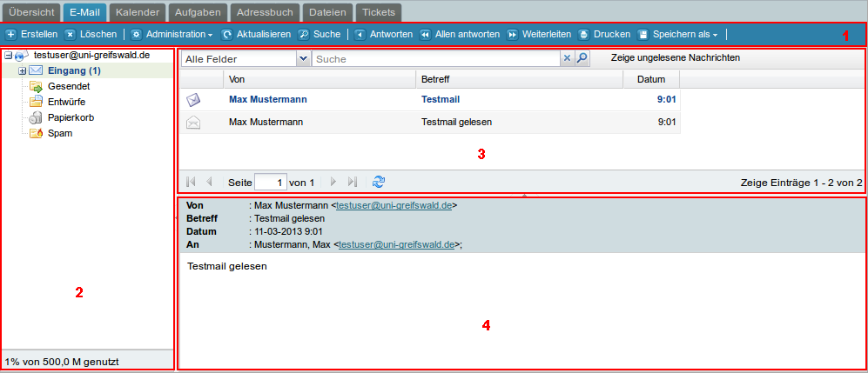Expand the Eingang folder tree node

point(22,70)
